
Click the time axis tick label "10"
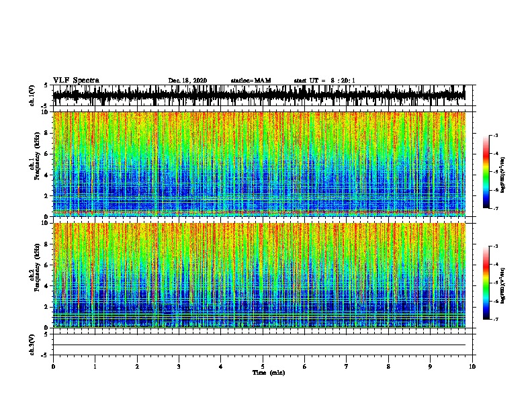point(472,367)
